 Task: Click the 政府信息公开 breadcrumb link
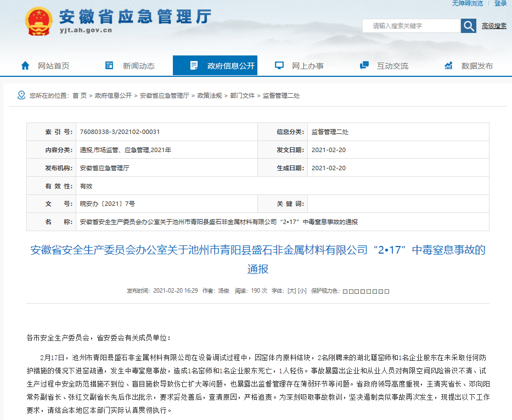(113, 96)
